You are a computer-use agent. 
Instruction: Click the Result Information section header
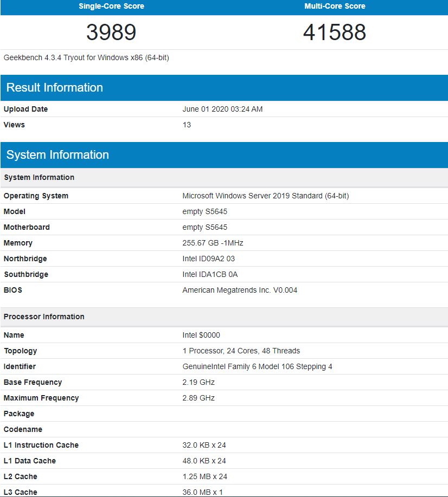tap(224, 87)
